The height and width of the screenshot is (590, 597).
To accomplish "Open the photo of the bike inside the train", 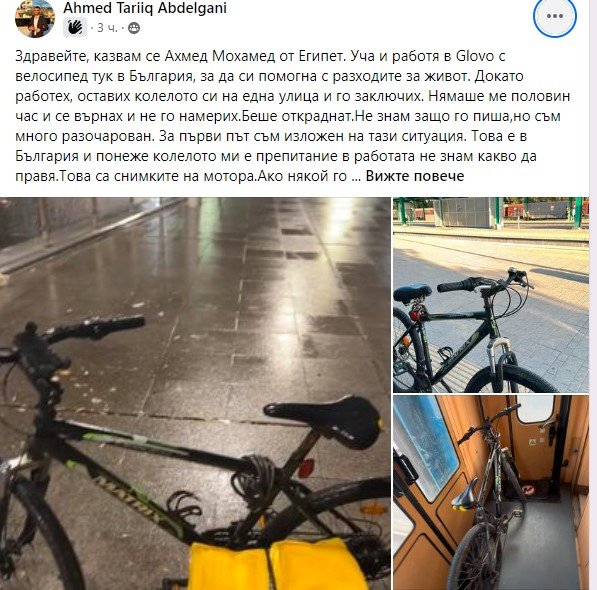I will click(491, 493).
